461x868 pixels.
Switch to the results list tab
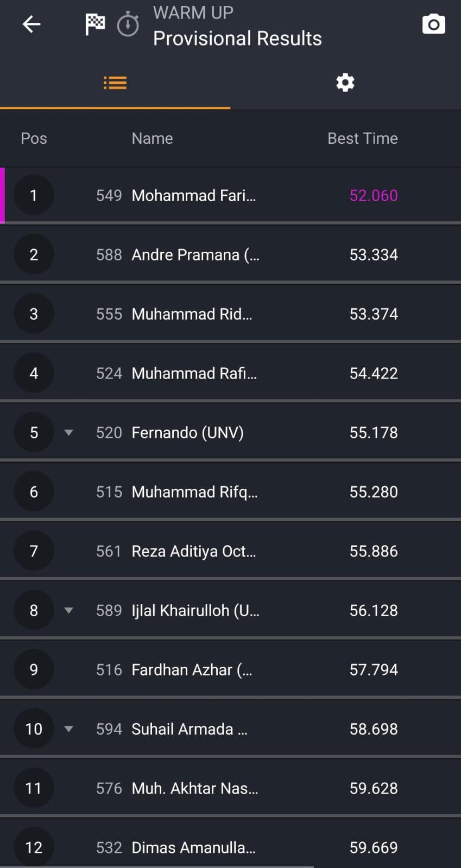115,83
